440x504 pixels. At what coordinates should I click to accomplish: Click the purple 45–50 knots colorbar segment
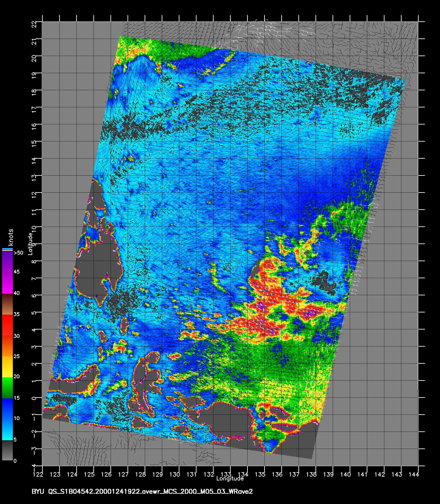point(7,262)
